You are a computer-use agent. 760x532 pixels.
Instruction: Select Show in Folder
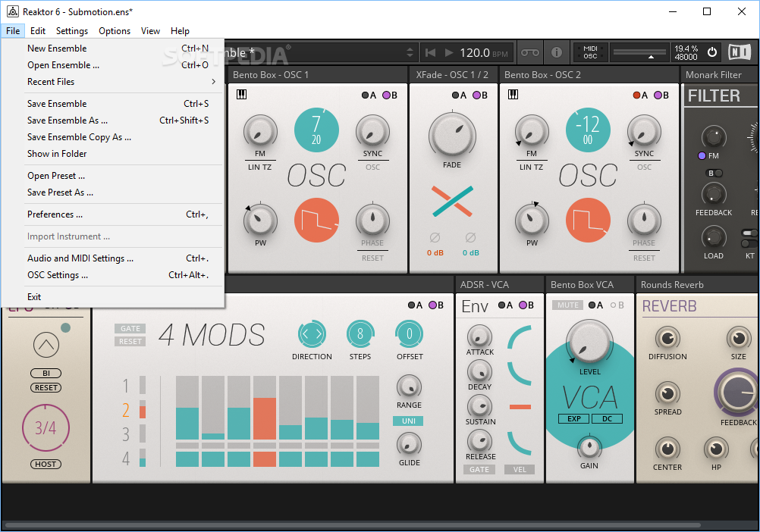pyautogui.click(x=113, y=153)
